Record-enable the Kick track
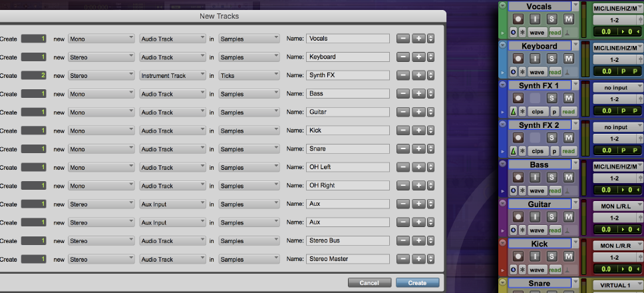This screenshot has width=644, height=293. coord(518,256)
